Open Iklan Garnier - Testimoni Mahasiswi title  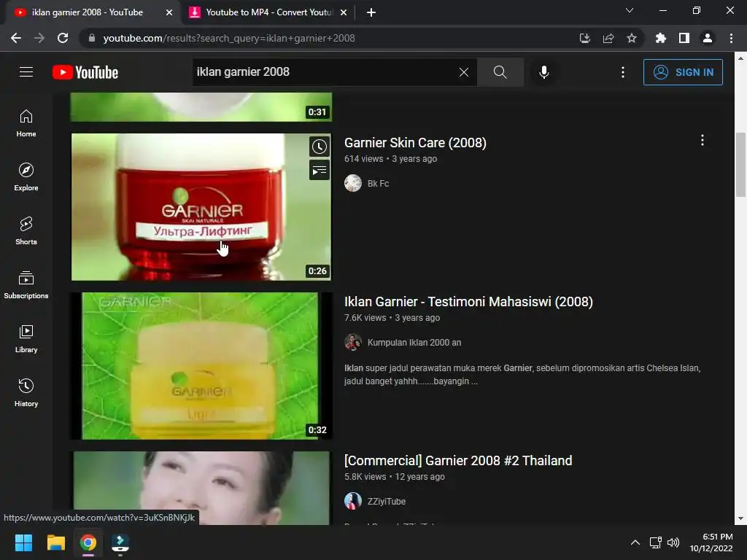coord(468,301)
